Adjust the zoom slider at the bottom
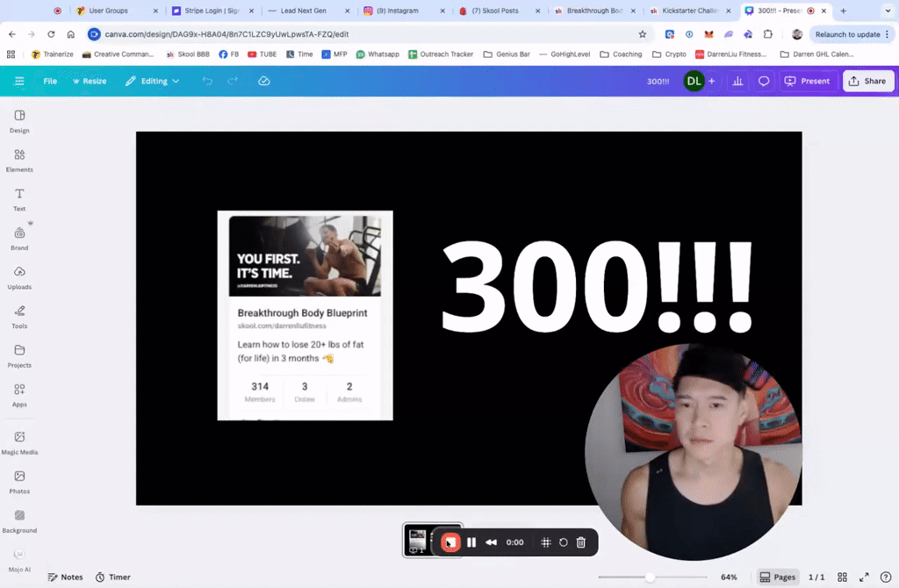Viewport: 899px width, 588px height. [x=651, y=577]
